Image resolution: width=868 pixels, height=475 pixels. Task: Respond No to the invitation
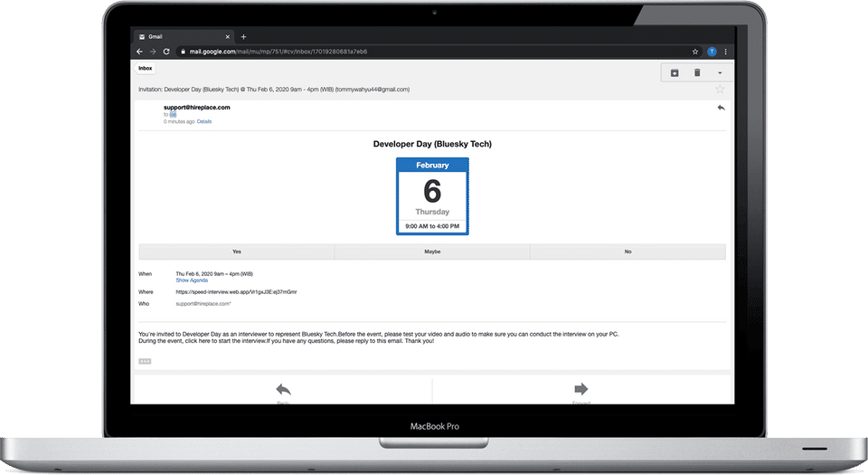point(627,252)
